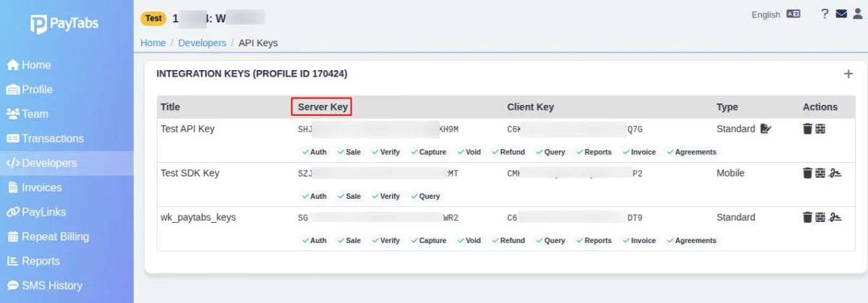
Task: Delete the Test API Key
Action: [807, 129]
